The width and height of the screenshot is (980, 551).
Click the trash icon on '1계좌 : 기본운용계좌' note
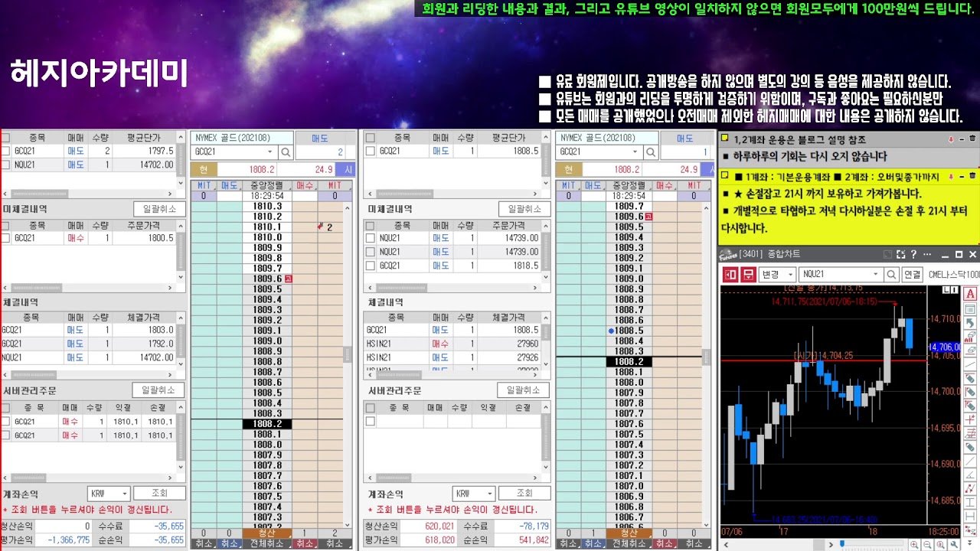point(972,175)
